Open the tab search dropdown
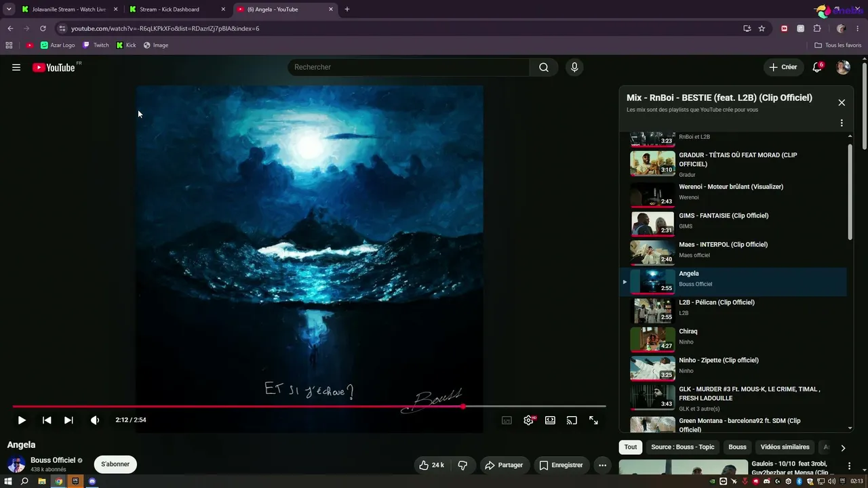The width and height of the screenshot is (868, 488). (x=9, y=9)
